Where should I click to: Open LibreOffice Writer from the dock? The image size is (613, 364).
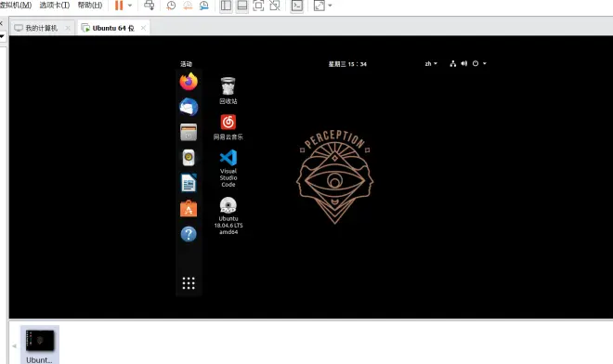click(189, 183)
